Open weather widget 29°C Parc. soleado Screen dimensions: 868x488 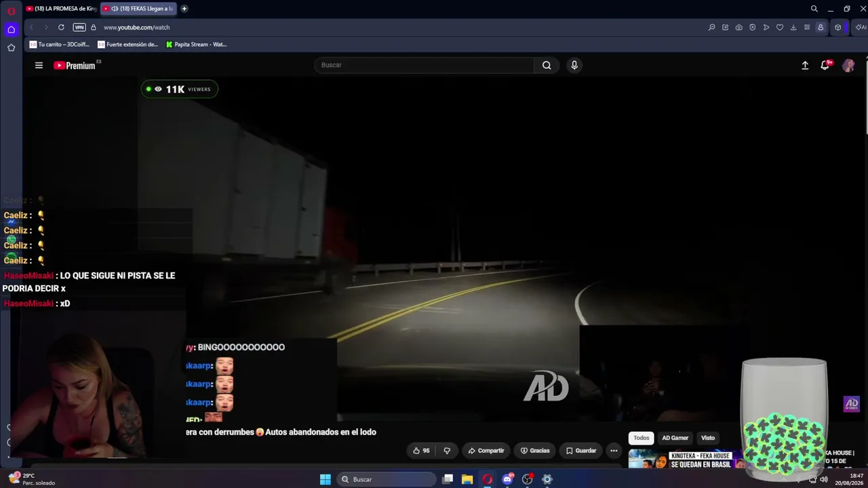pyautogui.click(x=33, y=479)
